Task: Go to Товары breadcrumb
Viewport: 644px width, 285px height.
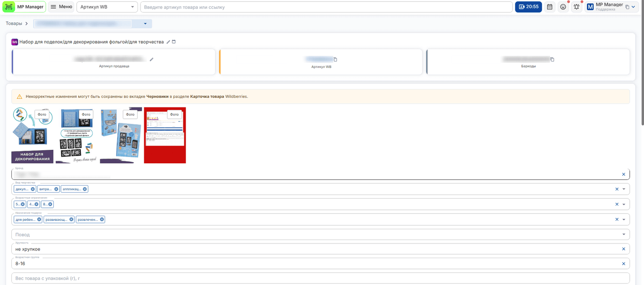Action: [x=14, y=24]
